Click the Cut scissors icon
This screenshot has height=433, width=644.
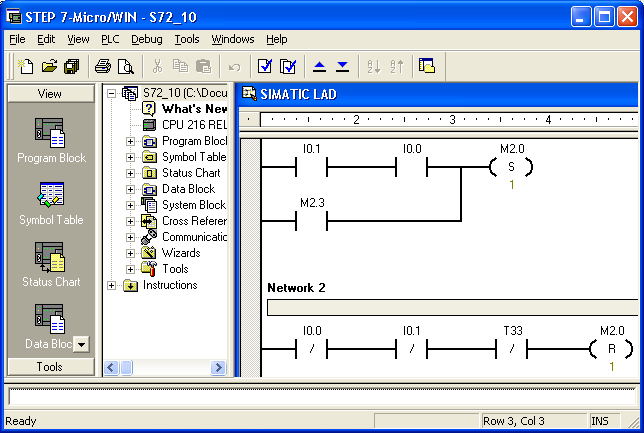pyautogui.click(x=157, y=66)
